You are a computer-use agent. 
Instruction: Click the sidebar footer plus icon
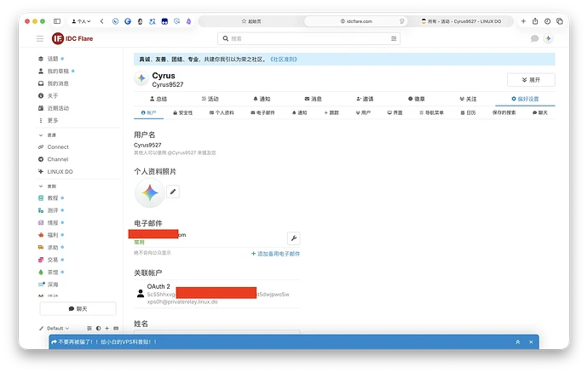pyautogui.click(x=107, y=329)
